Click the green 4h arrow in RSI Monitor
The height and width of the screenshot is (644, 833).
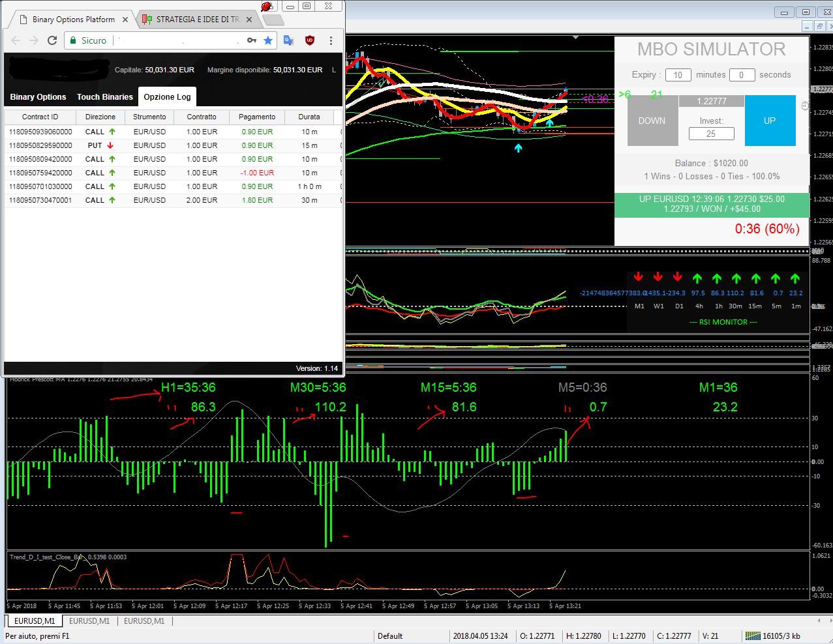click(x=697, y=278)
